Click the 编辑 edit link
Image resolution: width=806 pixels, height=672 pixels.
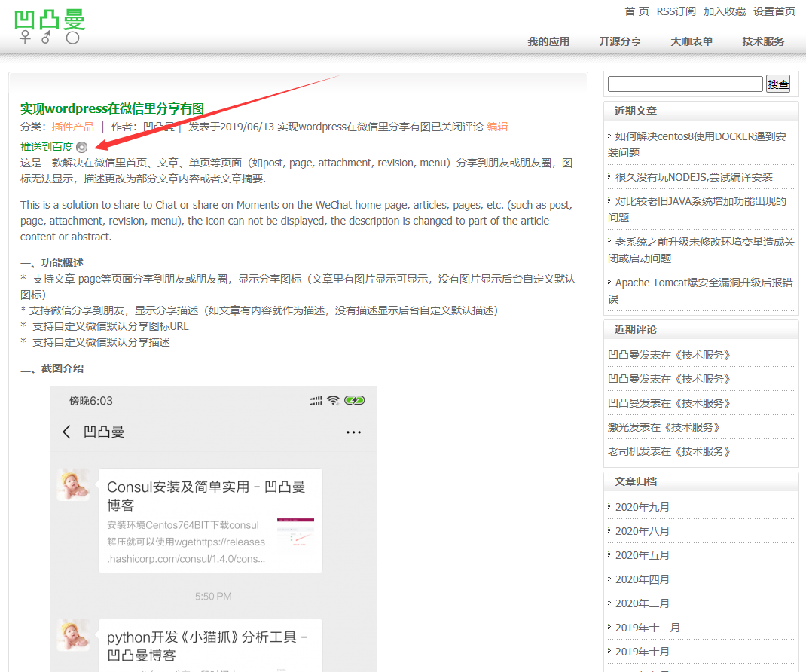[x=497, y=127]
